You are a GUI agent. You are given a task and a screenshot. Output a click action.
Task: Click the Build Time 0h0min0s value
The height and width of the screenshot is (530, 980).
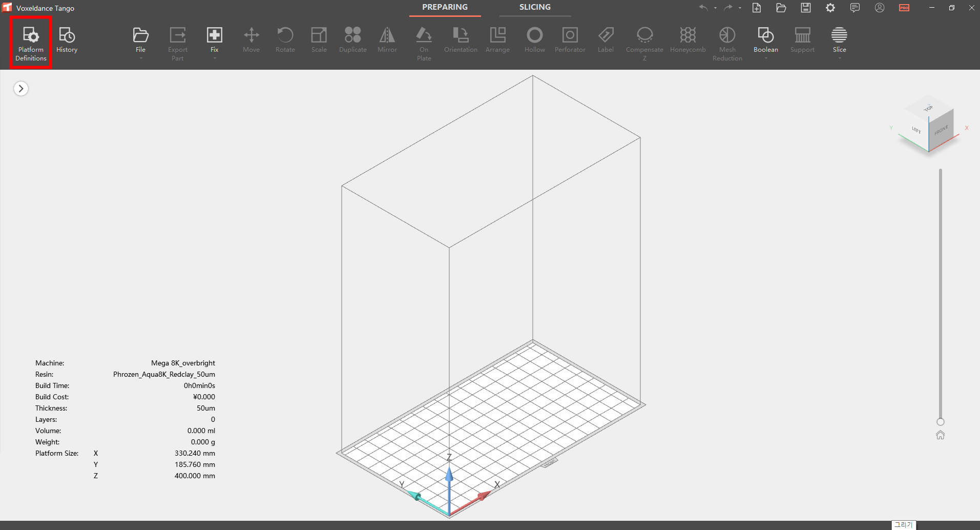tap(199, 385)
